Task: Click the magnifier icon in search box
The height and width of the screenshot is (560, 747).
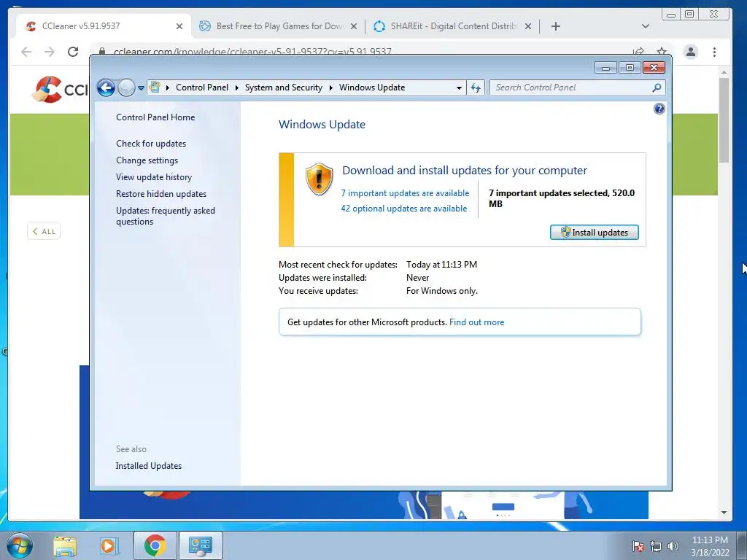Action: [x=657, y=87]
